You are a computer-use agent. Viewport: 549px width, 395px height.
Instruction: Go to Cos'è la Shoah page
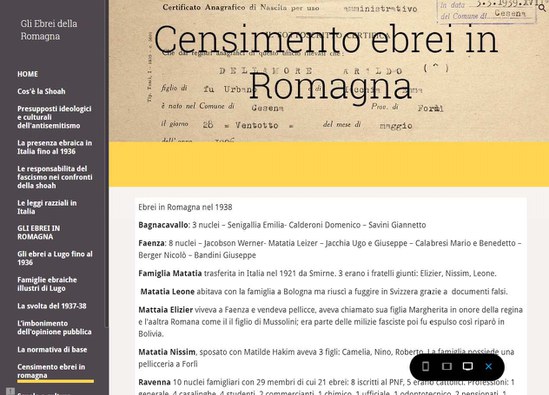click(x=41, y=91)
